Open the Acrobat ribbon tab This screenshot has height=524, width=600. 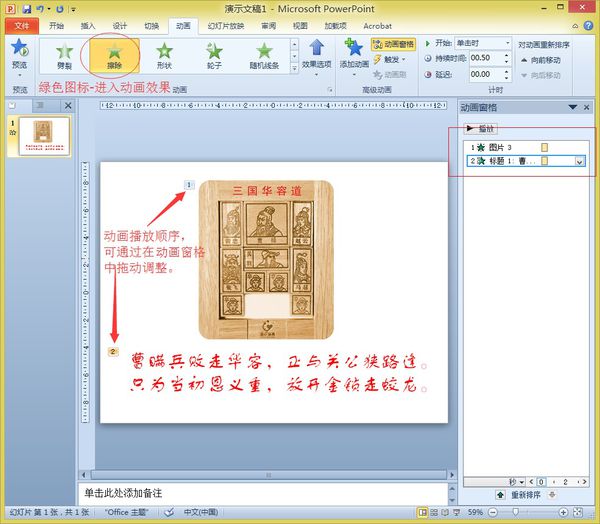(x=377, y=26)
